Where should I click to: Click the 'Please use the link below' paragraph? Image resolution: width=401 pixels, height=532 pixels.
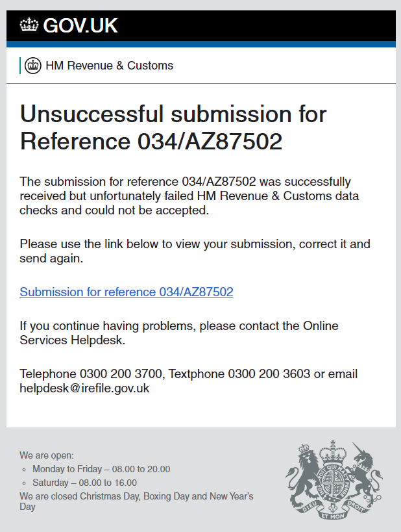(195, 251)
